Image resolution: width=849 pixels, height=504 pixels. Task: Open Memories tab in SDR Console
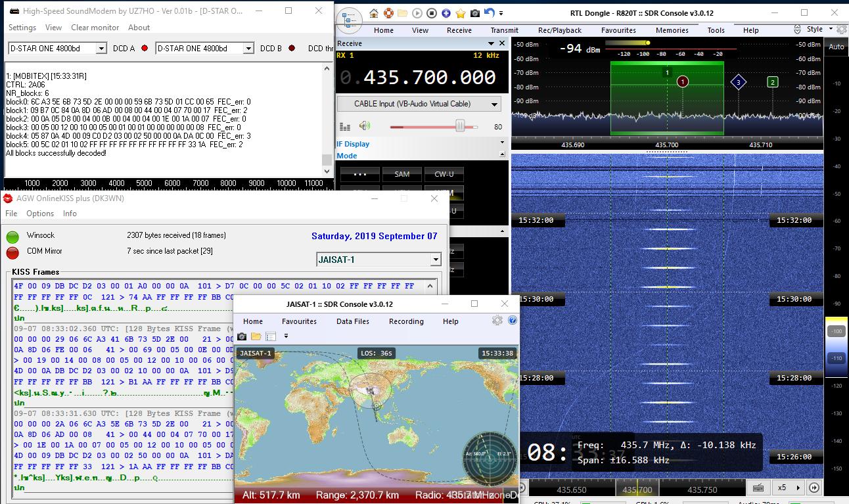pos(672,30)
